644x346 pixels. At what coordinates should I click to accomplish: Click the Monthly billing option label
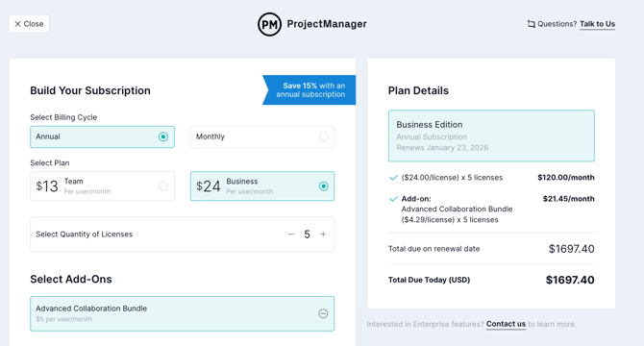click(211, 136)
